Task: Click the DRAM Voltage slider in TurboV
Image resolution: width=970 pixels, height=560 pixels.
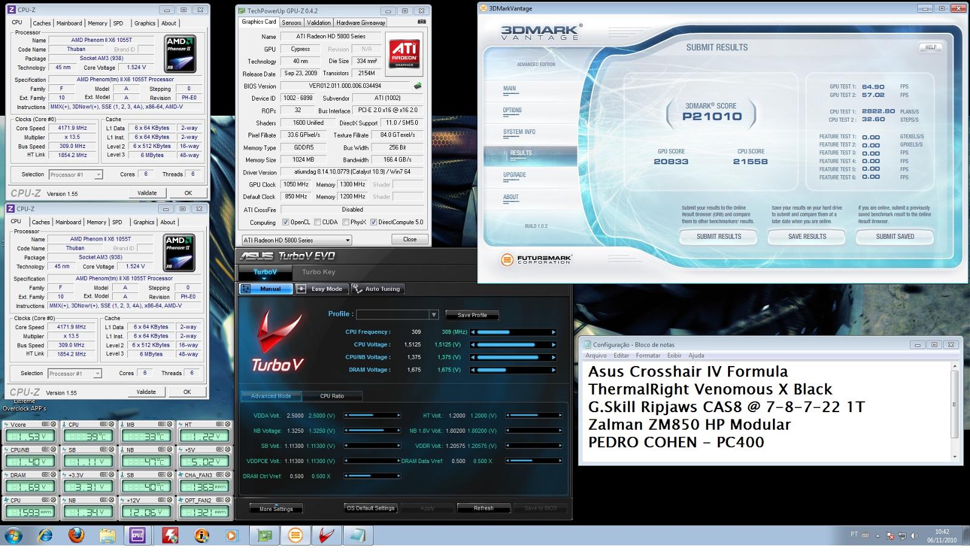Action: pos(513,370)
